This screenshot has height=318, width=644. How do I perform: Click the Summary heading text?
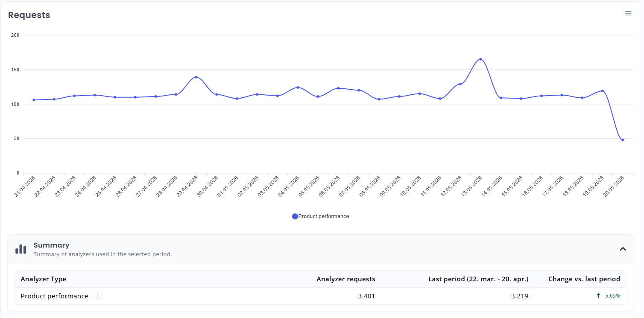pyautogui.click(x=52, y=245)
